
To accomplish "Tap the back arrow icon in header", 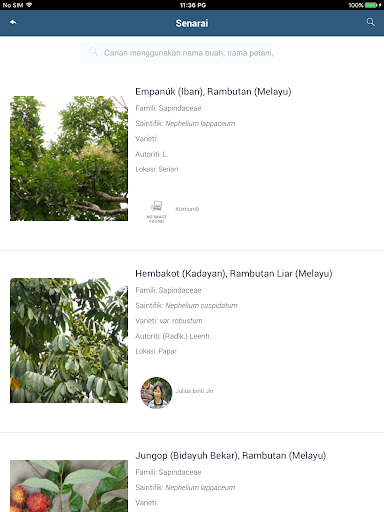I will (x=13, y=22).
